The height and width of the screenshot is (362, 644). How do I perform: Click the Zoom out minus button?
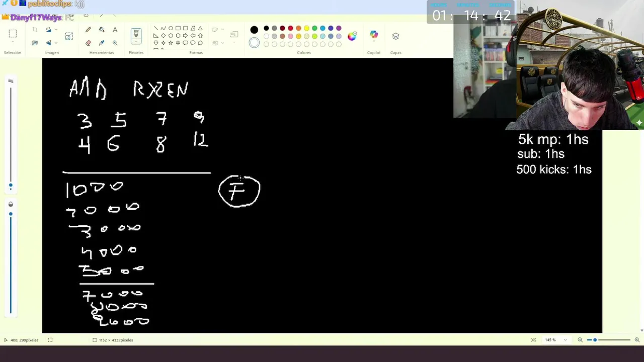click(580, 340)
